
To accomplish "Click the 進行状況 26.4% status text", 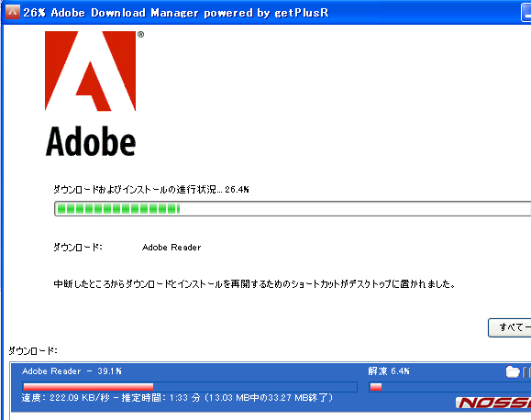I will (x=151, y=189).
